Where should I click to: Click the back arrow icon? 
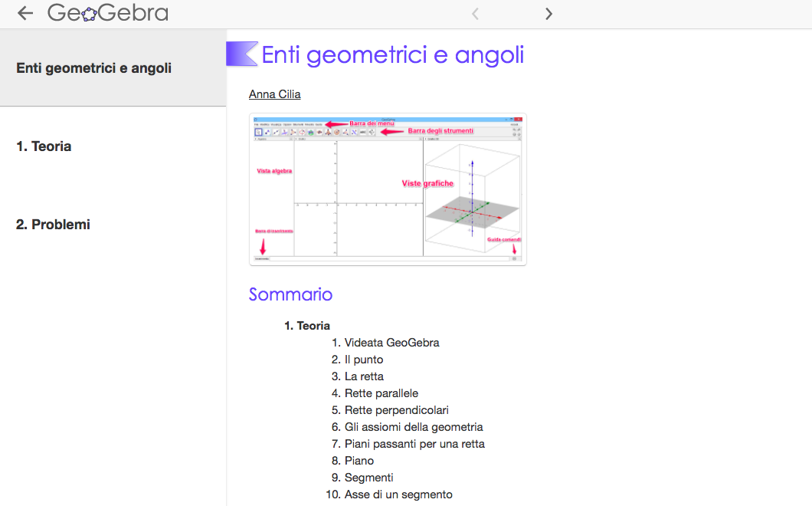coord(25,13)
